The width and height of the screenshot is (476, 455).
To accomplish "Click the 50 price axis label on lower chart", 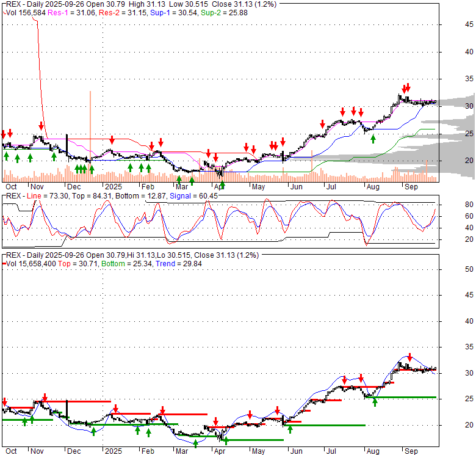I will (x=469, y=269).
